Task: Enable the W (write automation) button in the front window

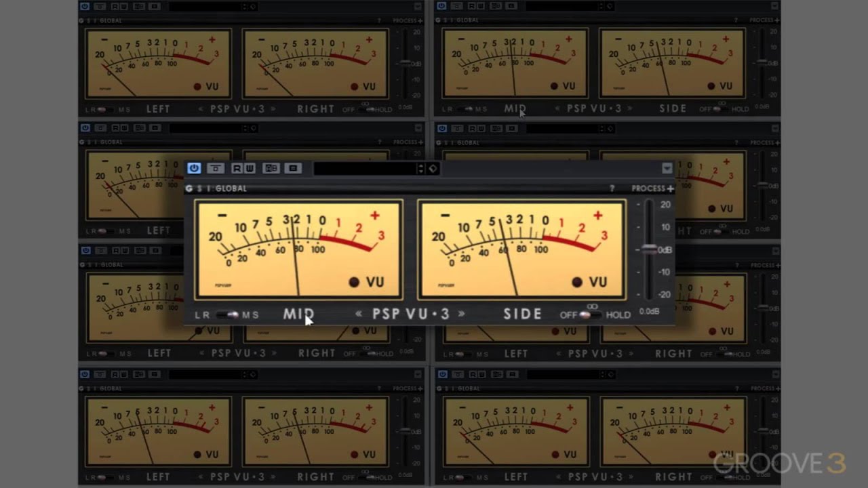Action: click(x=250, y=168)
